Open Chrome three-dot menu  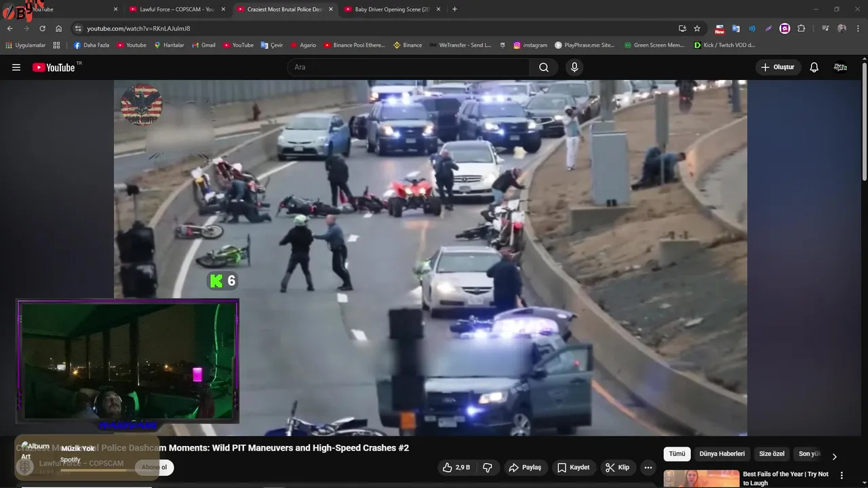pyautogui.click(x=859, y=28)
